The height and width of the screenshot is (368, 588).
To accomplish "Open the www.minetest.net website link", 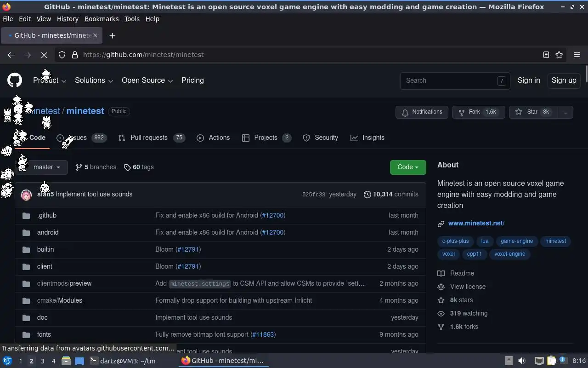I will (476, 223).
